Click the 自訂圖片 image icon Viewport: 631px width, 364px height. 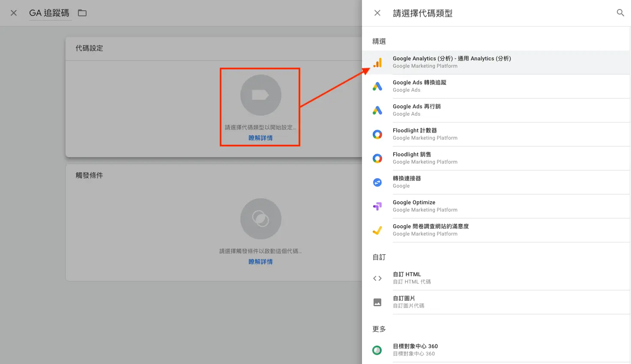tap(377, 302)
